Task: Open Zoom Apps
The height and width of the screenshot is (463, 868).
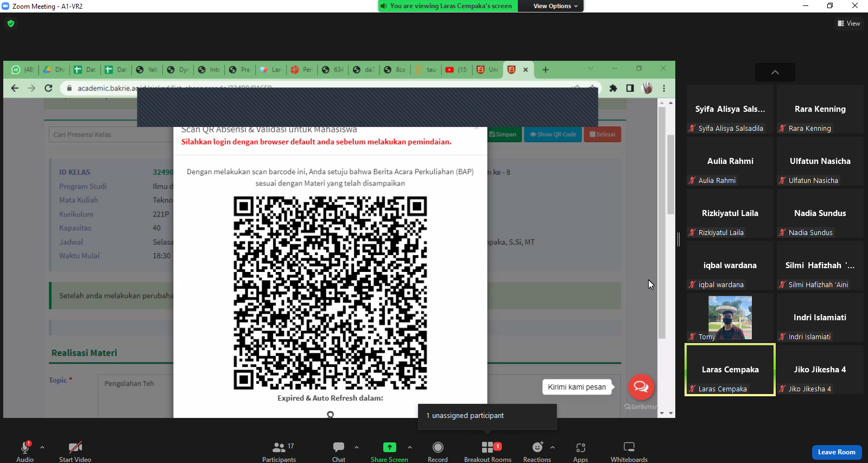Action: (x=580, y=452)
